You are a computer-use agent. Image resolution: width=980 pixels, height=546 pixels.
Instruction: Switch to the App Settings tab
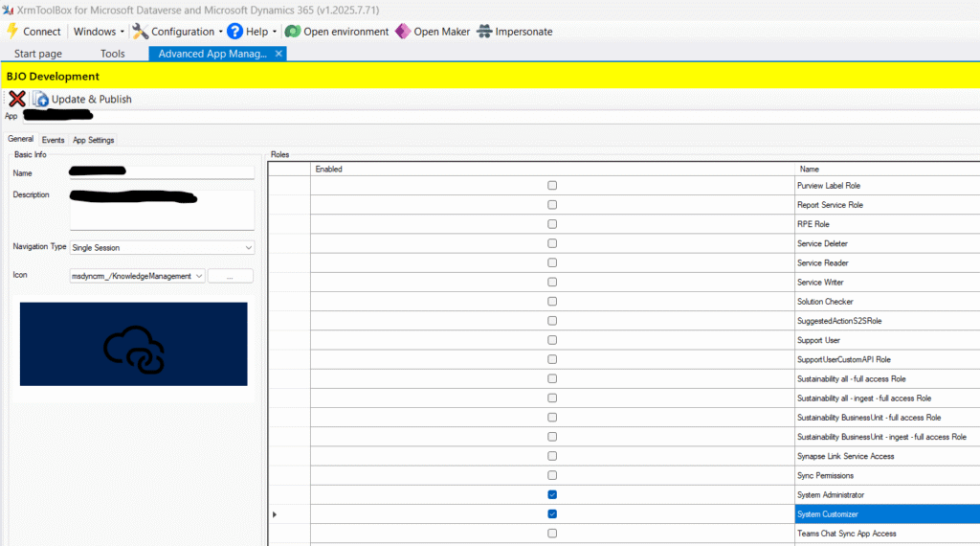(x=94, y=140)
